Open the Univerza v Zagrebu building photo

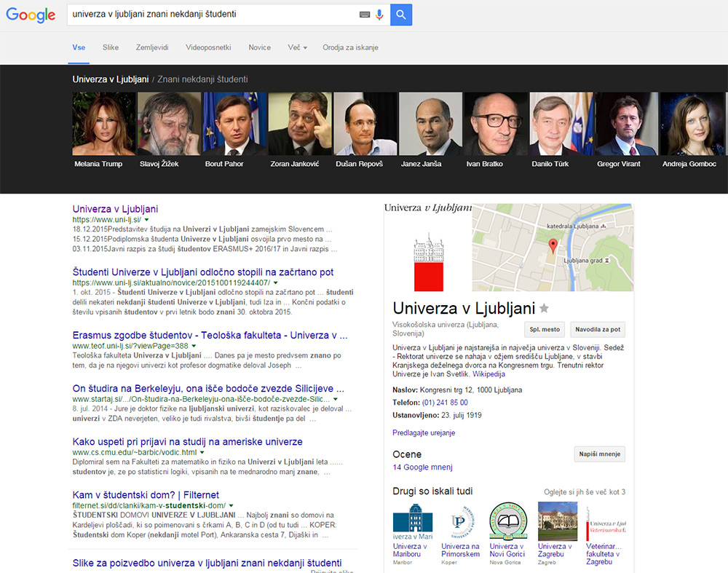click(558, 521)
